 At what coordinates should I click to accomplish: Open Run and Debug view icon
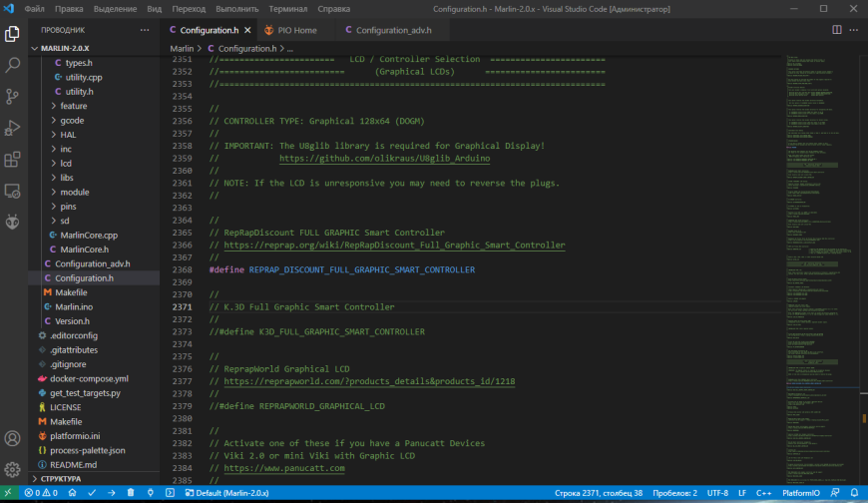coord(12,128)
